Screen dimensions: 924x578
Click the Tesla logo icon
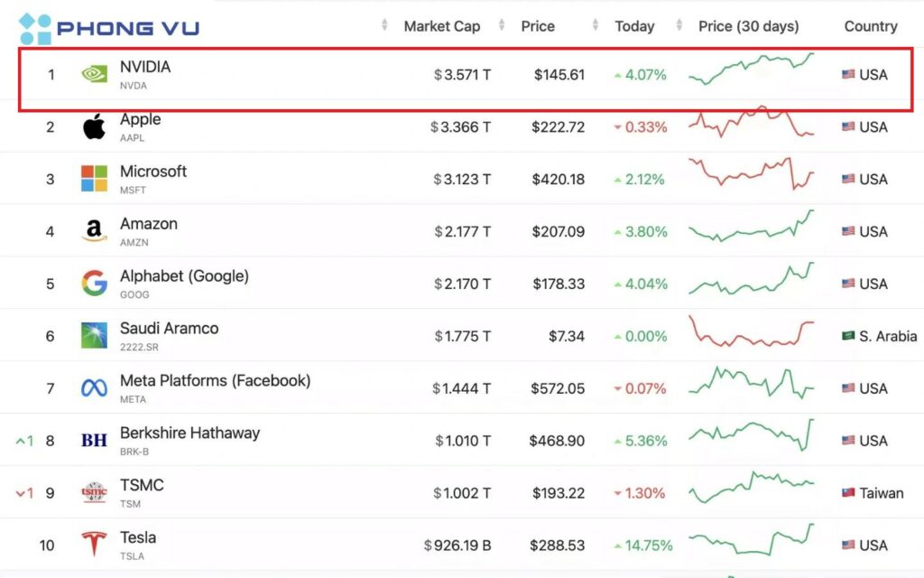click(94, 545)
